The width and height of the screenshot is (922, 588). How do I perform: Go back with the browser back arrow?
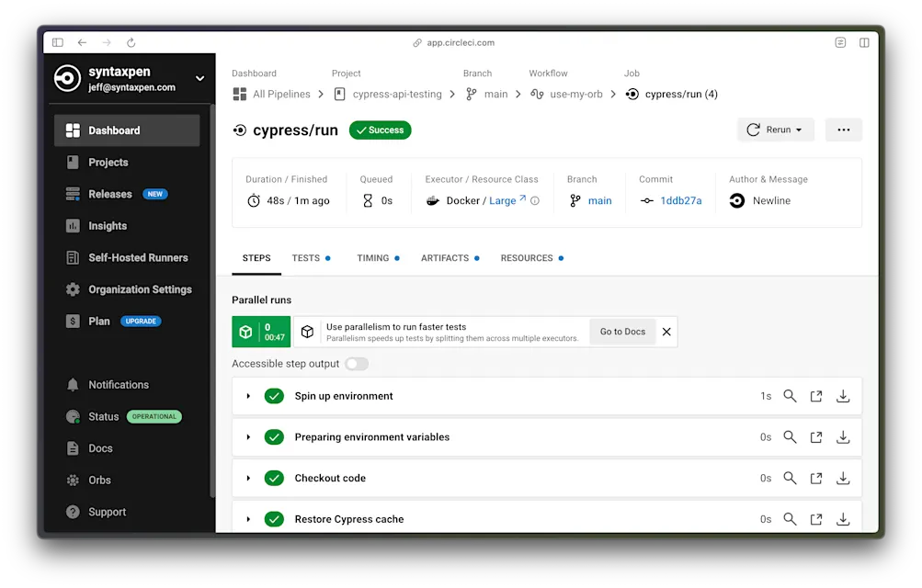point(83,42)
